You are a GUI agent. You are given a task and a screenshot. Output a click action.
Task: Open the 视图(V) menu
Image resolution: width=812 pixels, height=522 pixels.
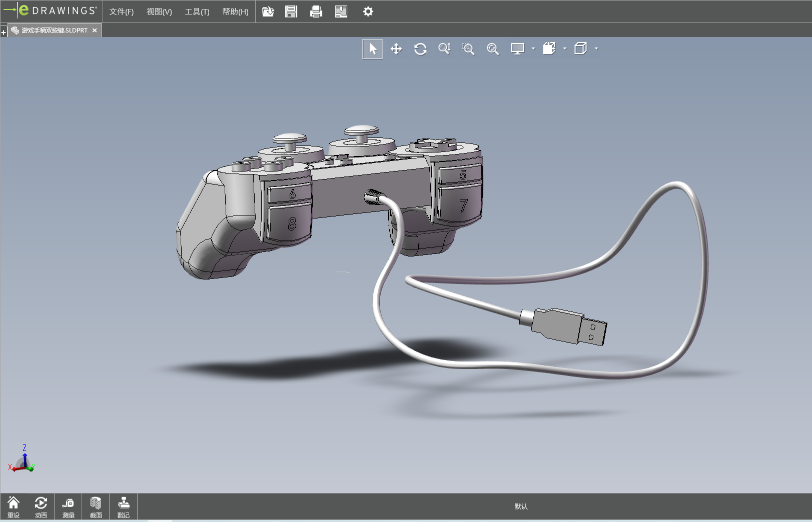pos(159,11)
